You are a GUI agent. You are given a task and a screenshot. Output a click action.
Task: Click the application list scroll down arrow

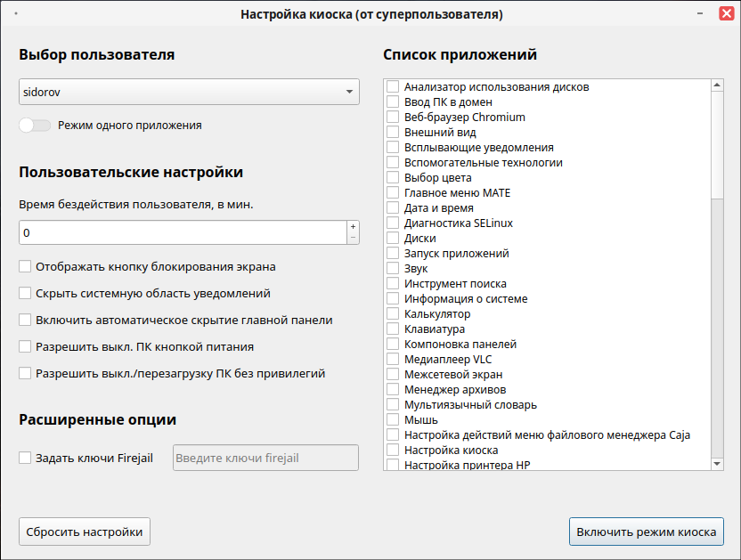pos(717,464)
